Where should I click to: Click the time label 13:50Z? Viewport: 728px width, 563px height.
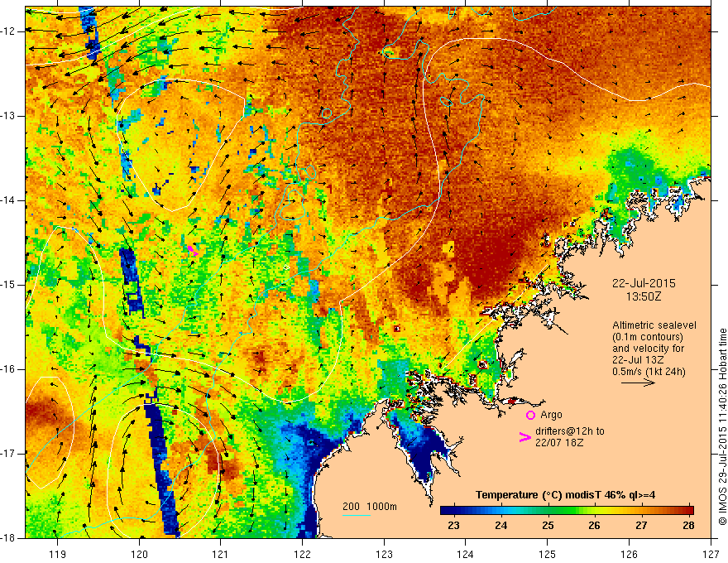coord(644,296)
